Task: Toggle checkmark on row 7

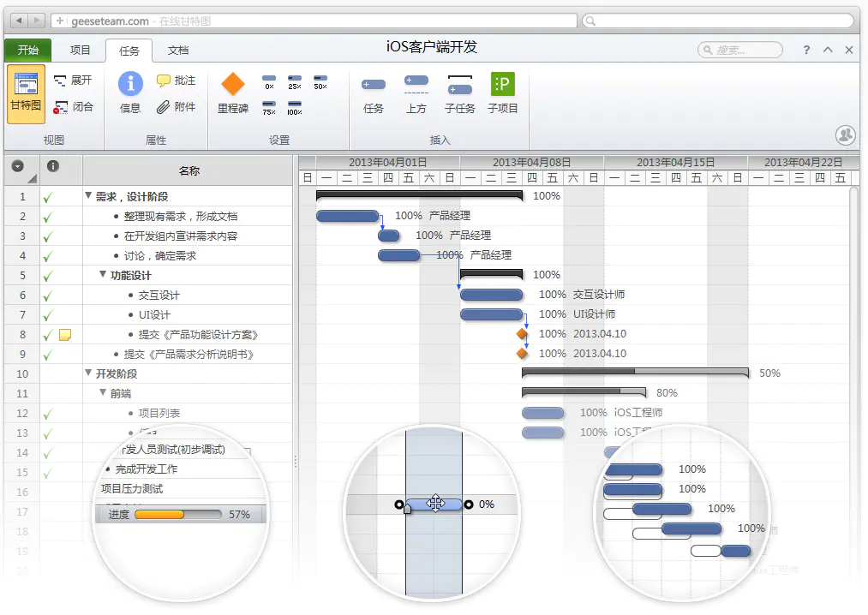Action: [48, 315]
